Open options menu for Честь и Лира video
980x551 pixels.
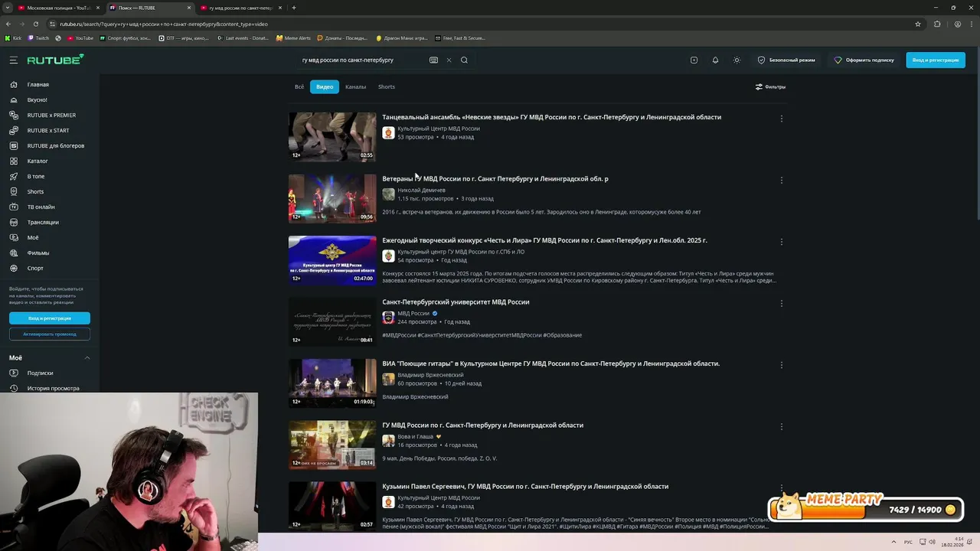781,242
